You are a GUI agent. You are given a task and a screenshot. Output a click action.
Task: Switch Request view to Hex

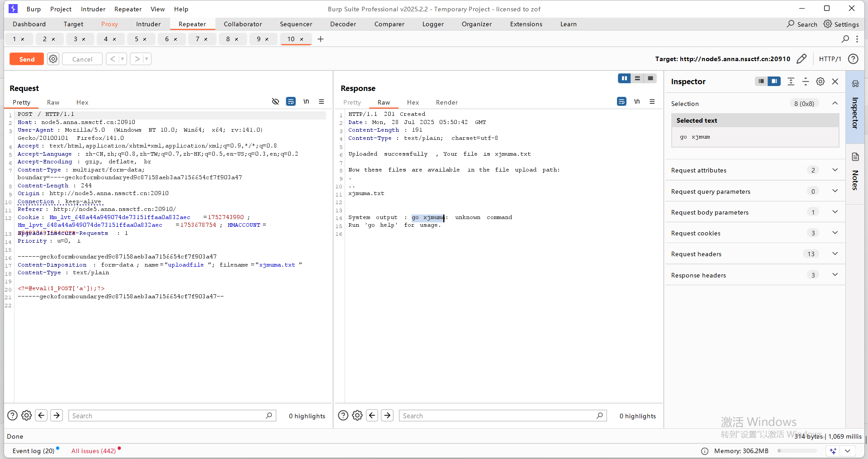tap(82, 102)
